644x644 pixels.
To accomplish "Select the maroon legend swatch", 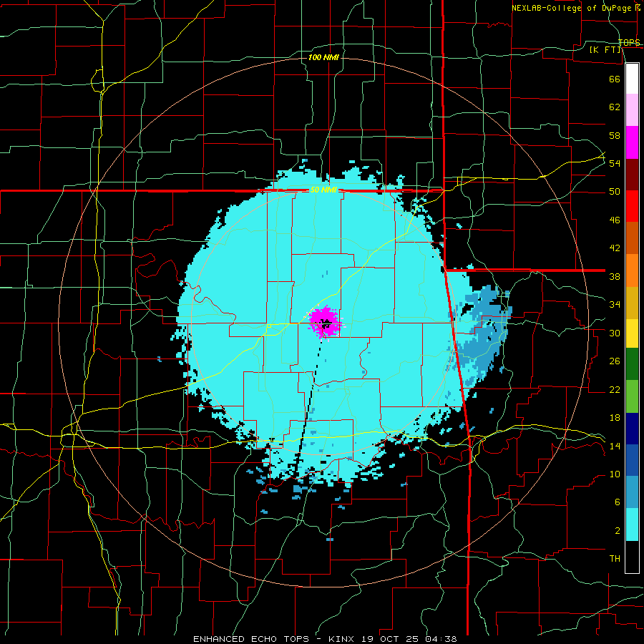I will click(632, 174).
